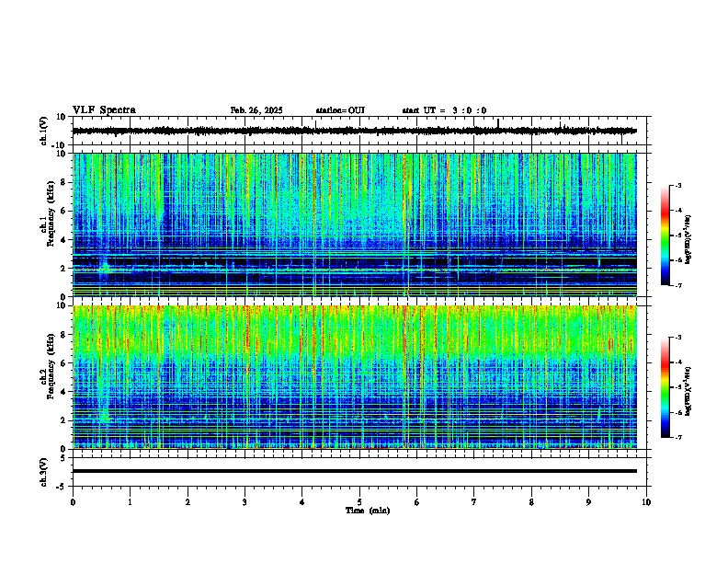Image resolution: width=728 pixels, height=563 pixels.
Task: Click the ch.1 spectrogram image
Action: [355, 224]
